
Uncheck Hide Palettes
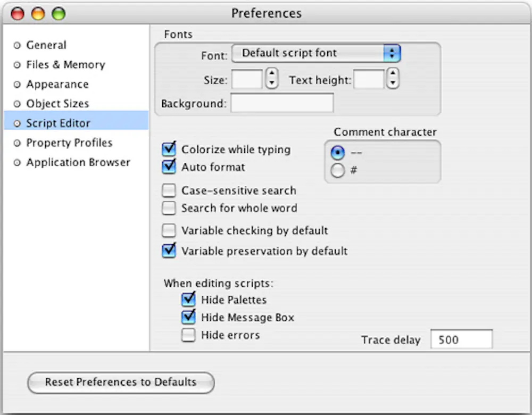tap(188, 300)
